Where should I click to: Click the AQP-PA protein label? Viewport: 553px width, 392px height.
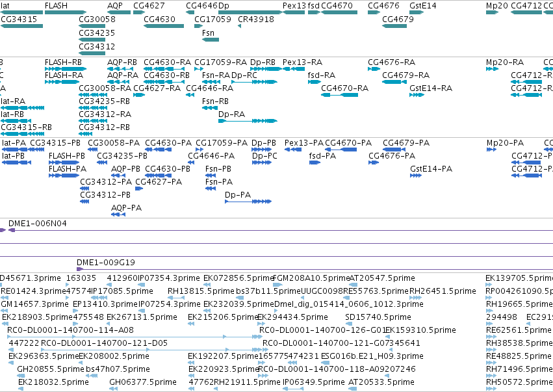coord(126,208)
